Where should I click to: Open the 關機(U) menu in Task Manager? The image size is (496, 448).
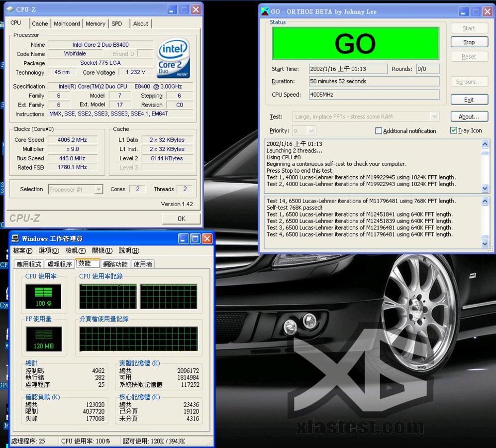point(102,251)
